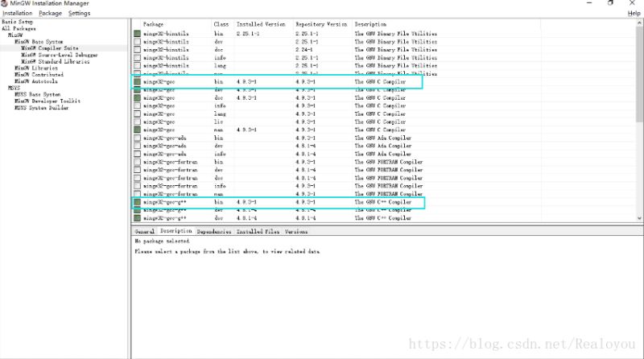
Task: Select the MinGW tree node
Action: point(15,35)
